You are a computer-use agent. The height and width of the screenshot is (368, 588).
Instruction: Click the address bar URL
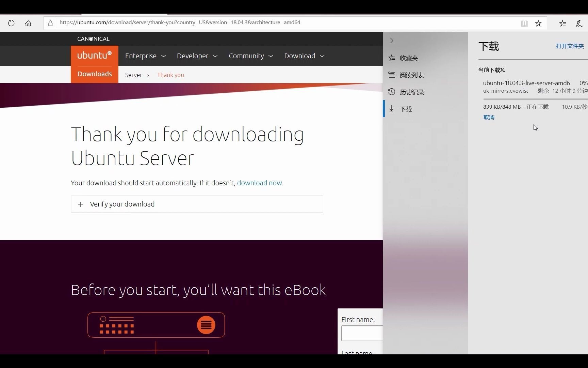point(180,22)
